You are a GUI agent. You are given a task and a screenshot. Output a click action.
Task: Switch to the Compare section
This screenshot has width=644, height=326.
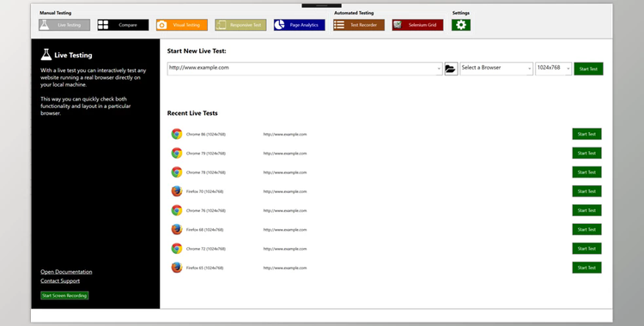(123, 25)
